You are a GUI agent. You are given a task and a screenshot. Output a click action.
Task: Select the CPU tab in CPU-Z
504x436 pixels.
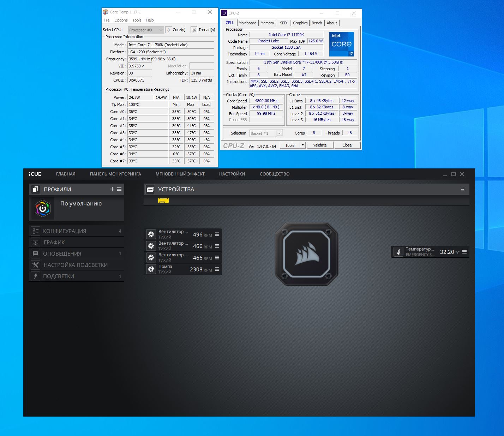[229, 23]
